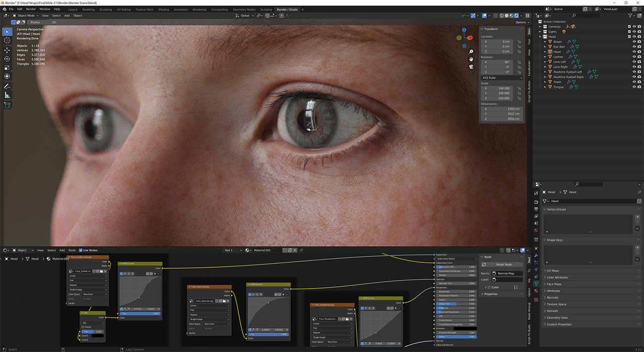
Task: Select the Move tool in the viewport toolbar
Action: (x=7, y=50)
